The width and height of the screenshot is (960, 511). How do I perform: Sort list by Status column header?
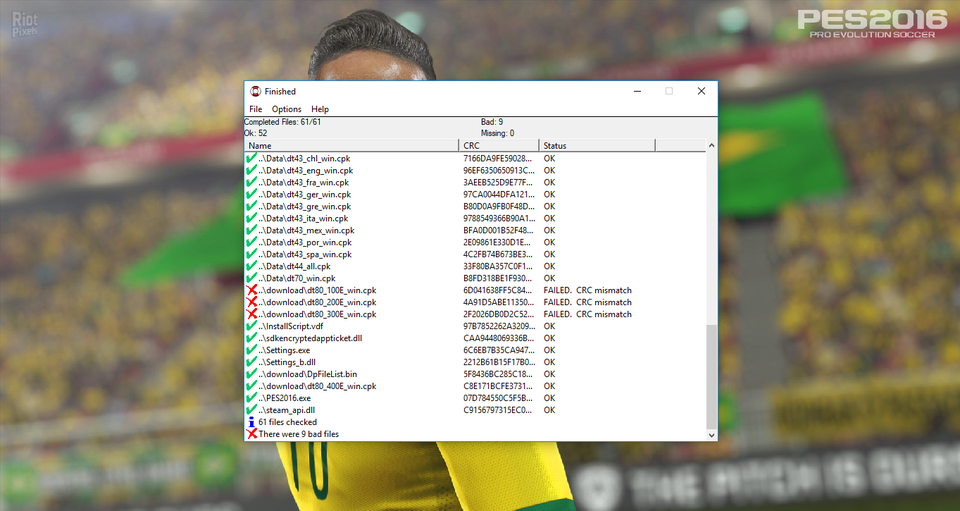pos(597,146)
